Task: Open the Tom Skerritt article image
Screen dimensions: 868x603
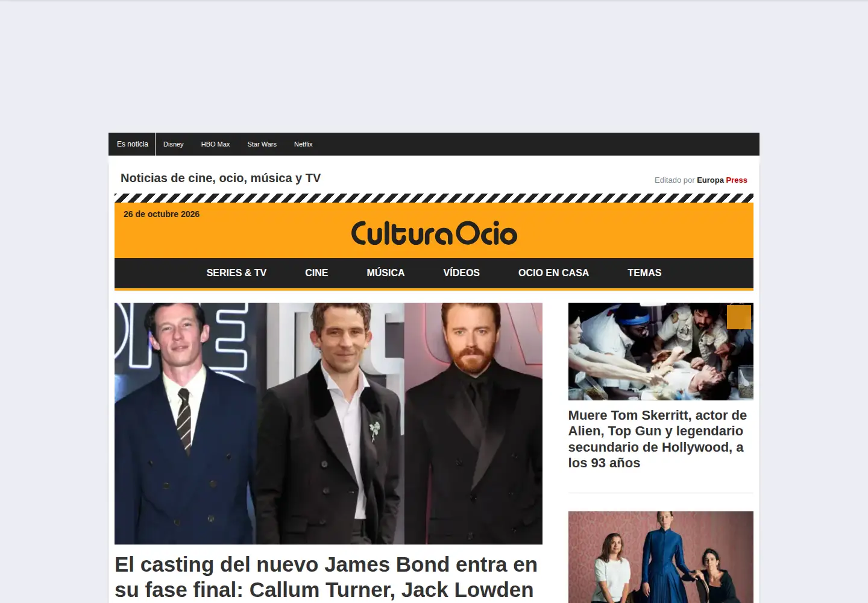Action: (661, 352)
